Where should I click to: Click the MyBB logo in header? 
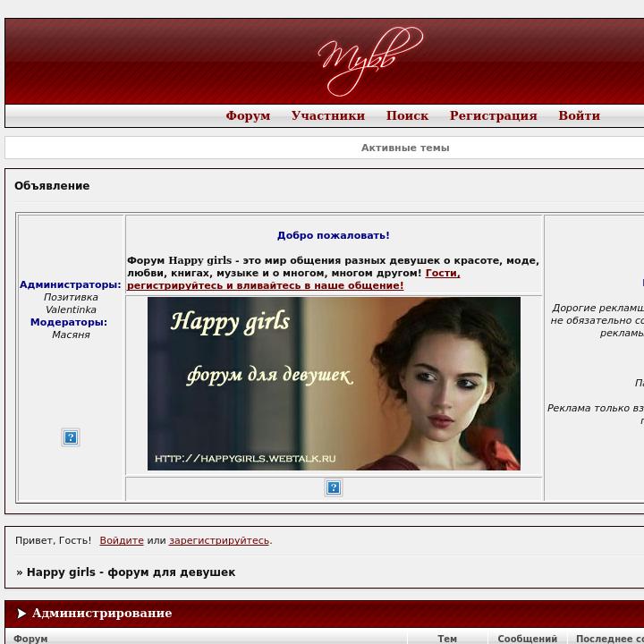tap(370, 61)
